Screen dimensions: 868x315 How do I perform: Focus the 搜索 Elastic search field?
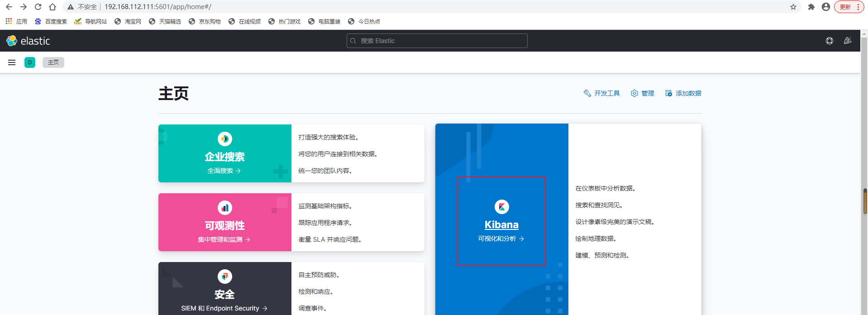click(x=437, y=41)
